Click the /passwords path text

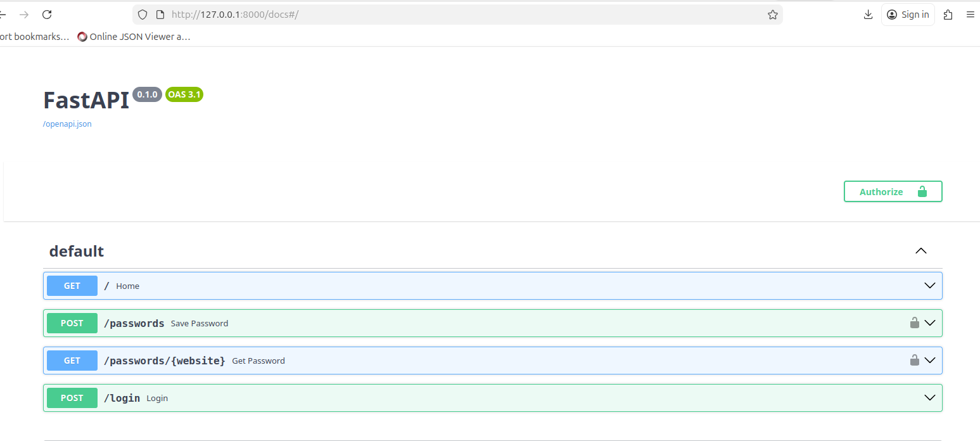point(134,323)
